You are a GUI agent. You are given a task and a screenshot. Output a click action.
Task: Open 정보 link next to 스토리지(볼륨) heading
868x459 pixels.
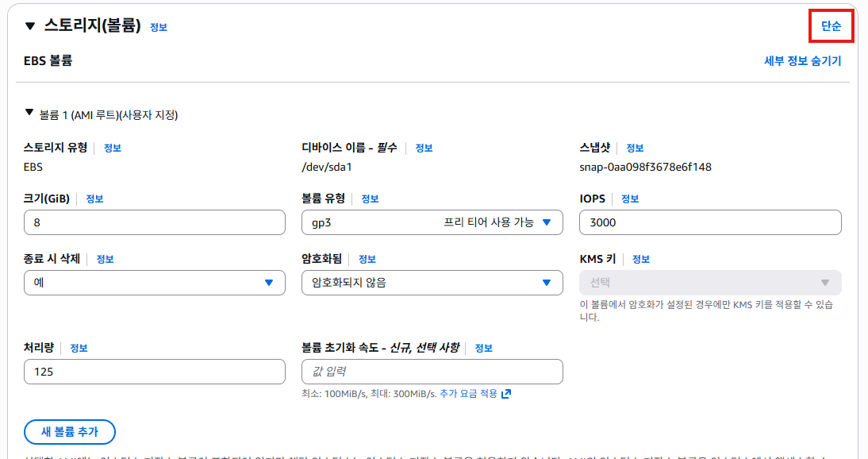pyautogui.click(x=159, y=27)
